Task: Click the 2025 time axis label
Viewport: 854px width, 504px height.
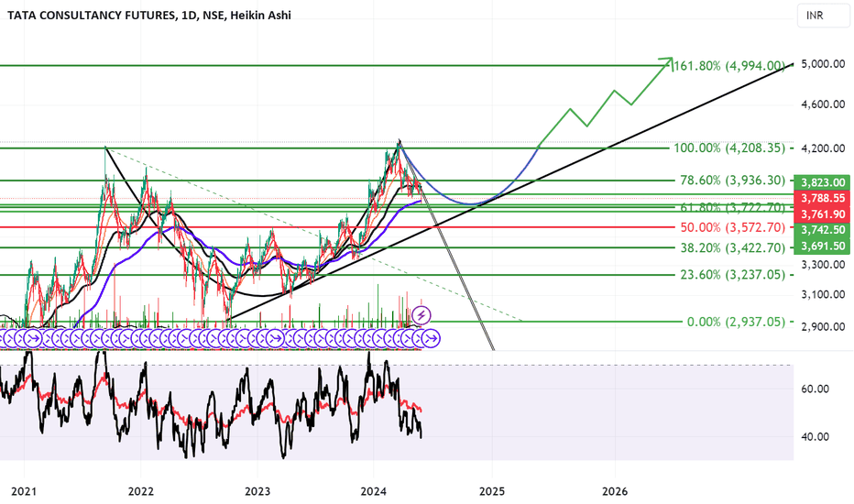Action: tap(492, 491)
